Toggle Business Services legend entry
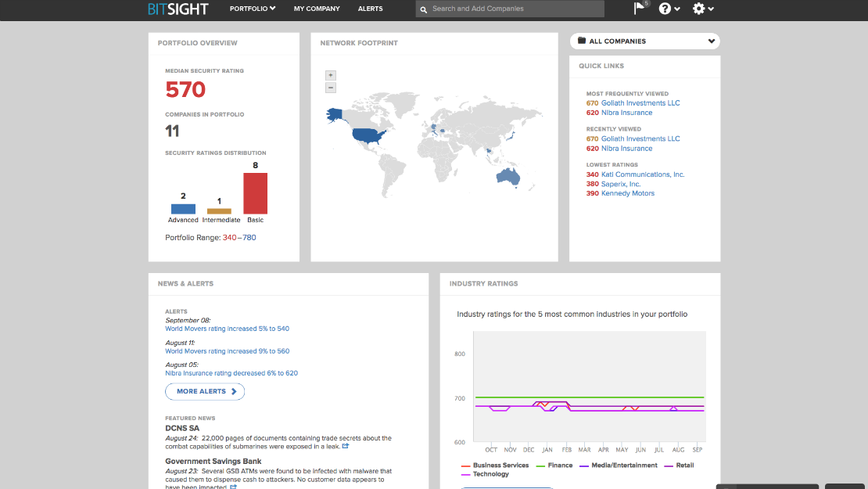This screenshot has height=489, width=868. click(495, 466)
